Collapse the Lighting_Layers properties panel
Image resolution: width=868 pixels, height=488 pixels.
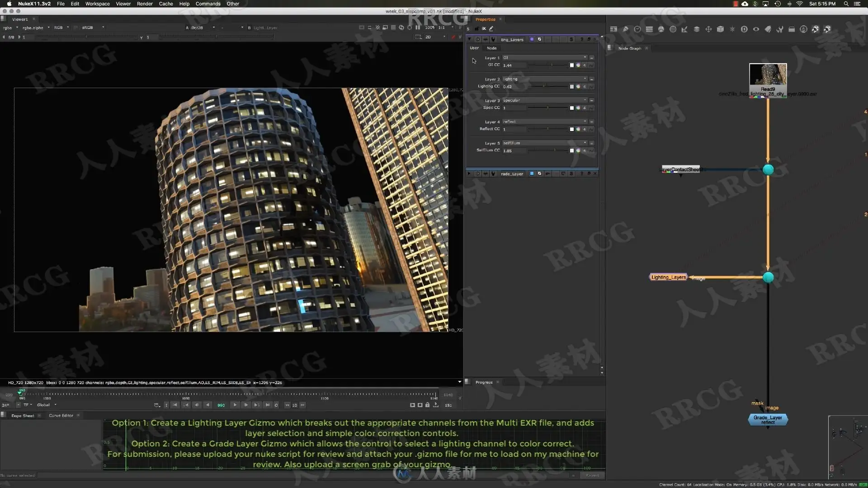(469, 39)
